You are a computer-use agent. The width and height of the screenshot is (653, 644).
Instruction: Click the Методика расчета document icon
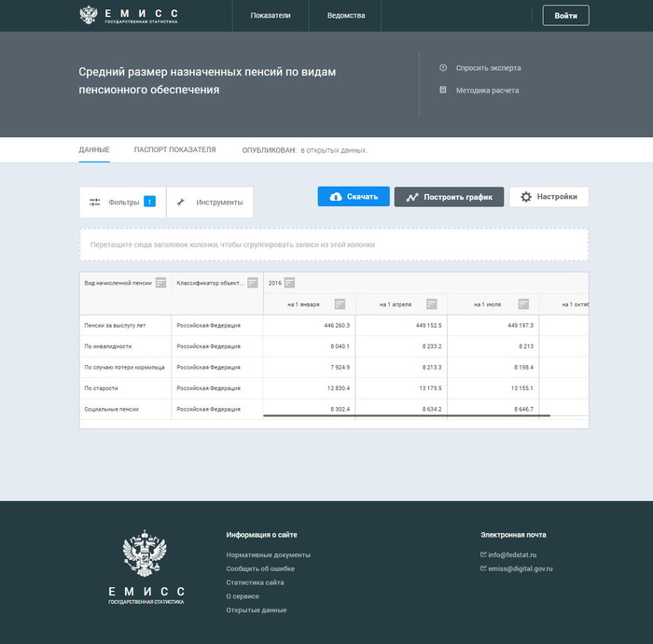click(443, 90)
